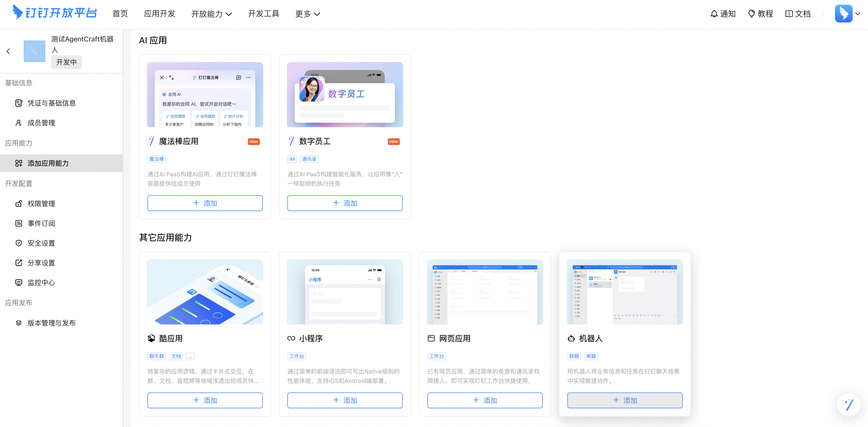
Task: Click the 添加应用能力 grid-plus icon
Action: (x=19, y=163)
